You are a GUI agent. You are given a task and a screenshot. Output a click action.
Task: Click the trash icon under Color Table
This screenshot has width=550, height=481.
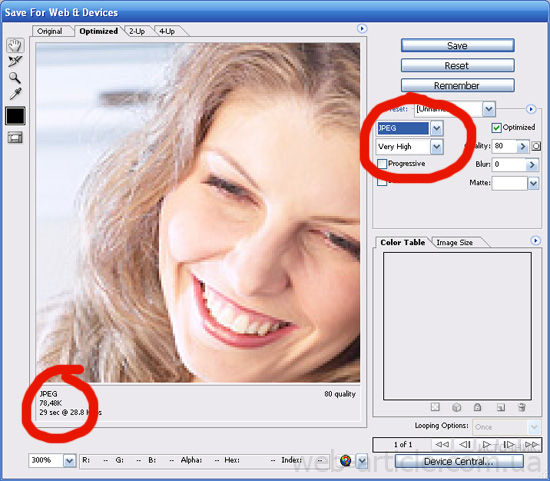pos(522,407)
